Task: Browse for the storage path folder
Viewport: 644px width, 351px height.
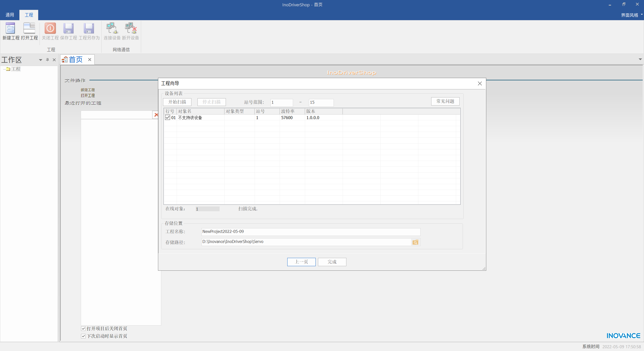Action: tap(415, 242)
